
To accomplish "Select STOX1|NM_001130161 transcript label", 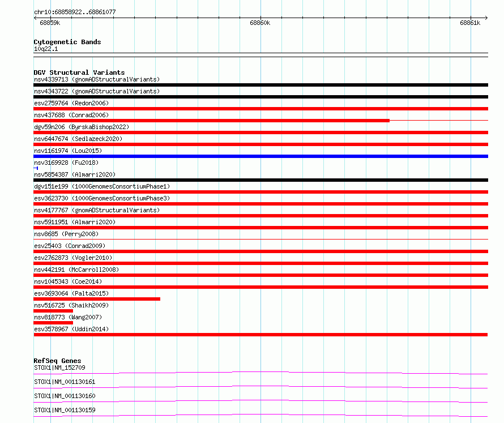I will pos(65,382).
